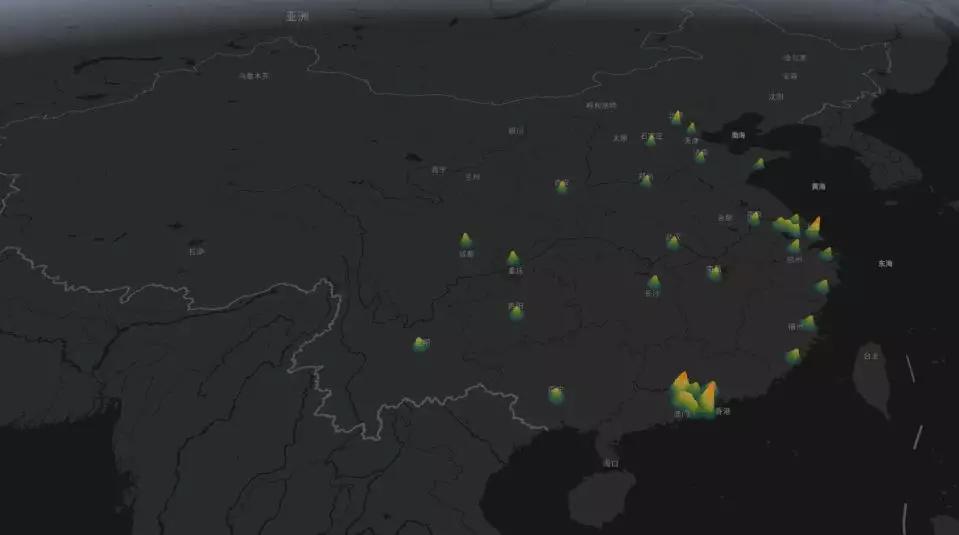Select the data spike over Shijiazhuang (石家庄)
Image resolution: width=959 pixels, height=535 pixels.
coord(651,140)
